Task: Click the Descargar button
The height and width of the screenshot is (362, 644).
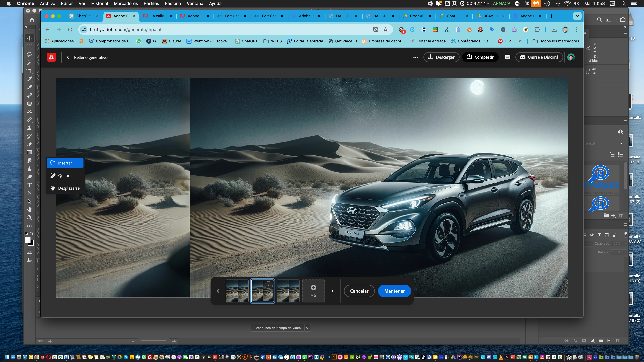Action: [x=441, y=57]
